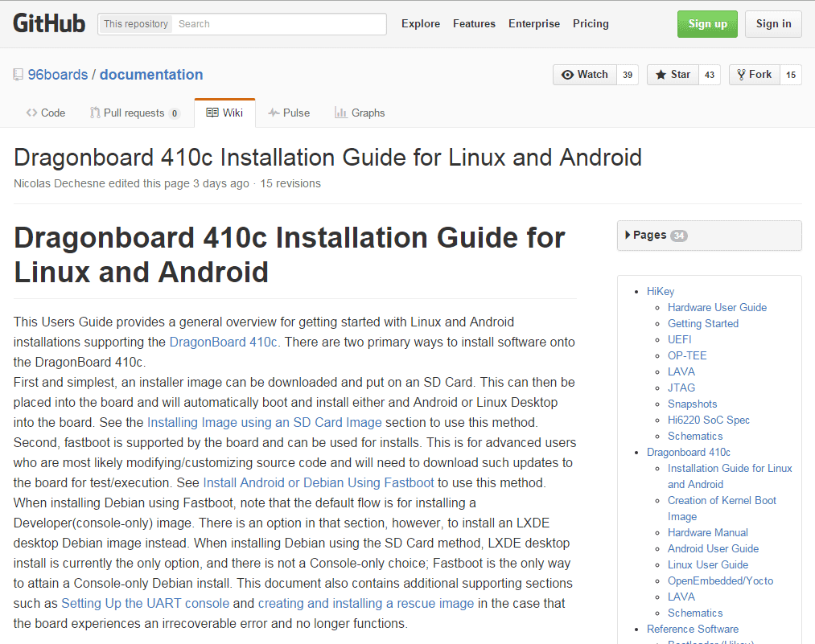Open the Hi6220 SoC Spec link
Screen dimensions: 815x644
click(x=709, y=420)
